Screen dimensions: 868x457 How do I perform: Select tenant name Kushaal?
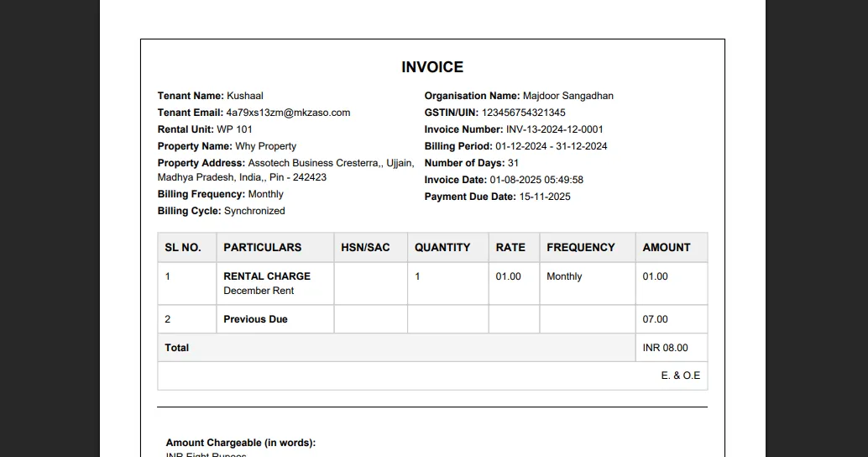[x=244, y=96]
